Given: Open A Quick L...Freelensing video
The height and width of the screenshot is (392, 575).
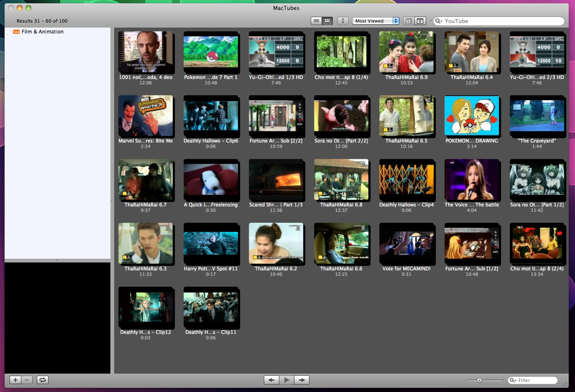Looking at the screenshot, I should [x=211, y=180].
